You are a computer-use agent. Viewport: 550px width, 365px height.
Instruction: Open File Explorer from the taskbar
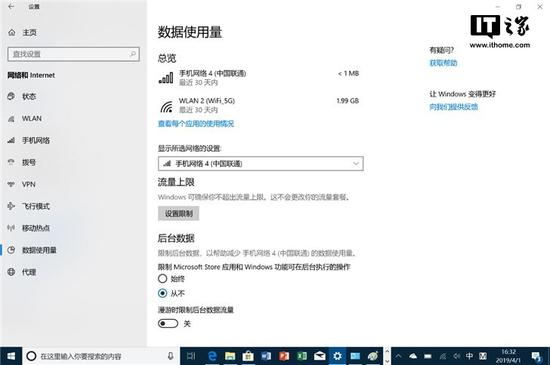tap(230, 356)
